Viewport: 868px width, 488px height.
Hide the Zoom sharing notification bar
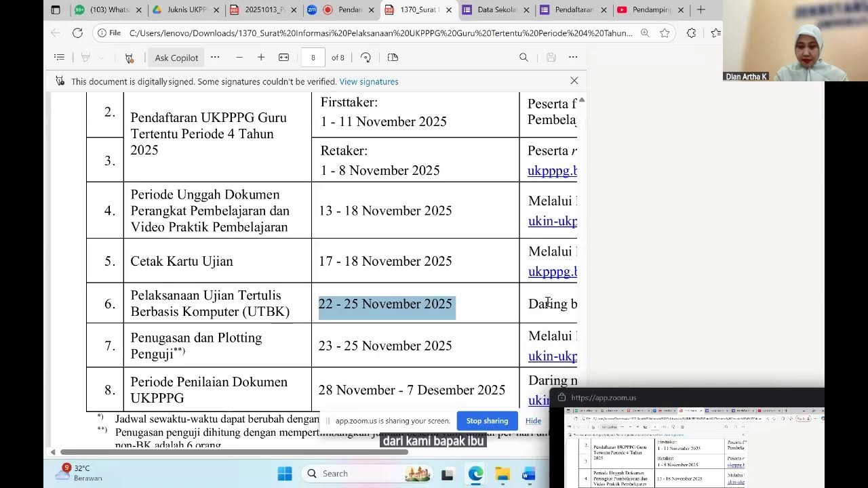[533, 421]
